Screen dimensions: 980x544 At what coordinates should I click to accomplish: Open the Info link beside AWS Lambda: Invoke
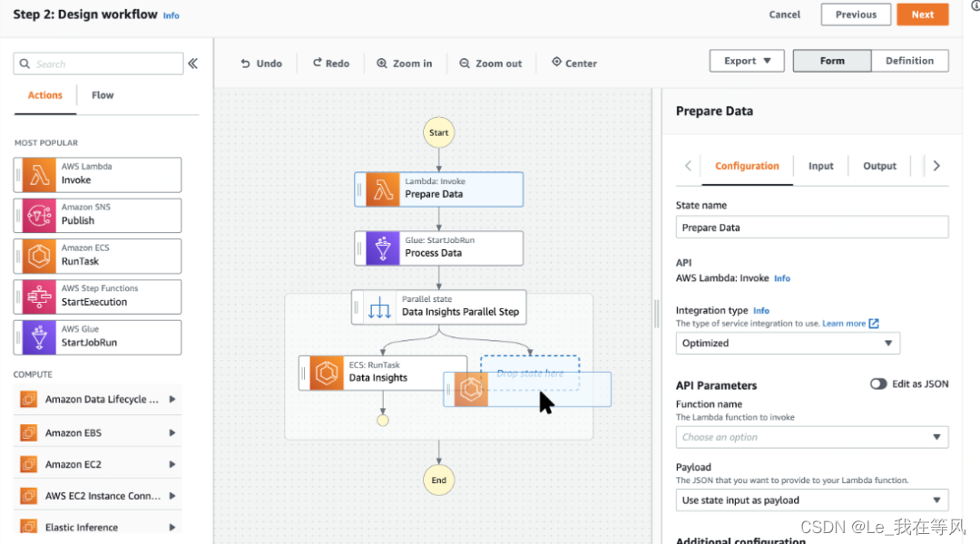782,278
